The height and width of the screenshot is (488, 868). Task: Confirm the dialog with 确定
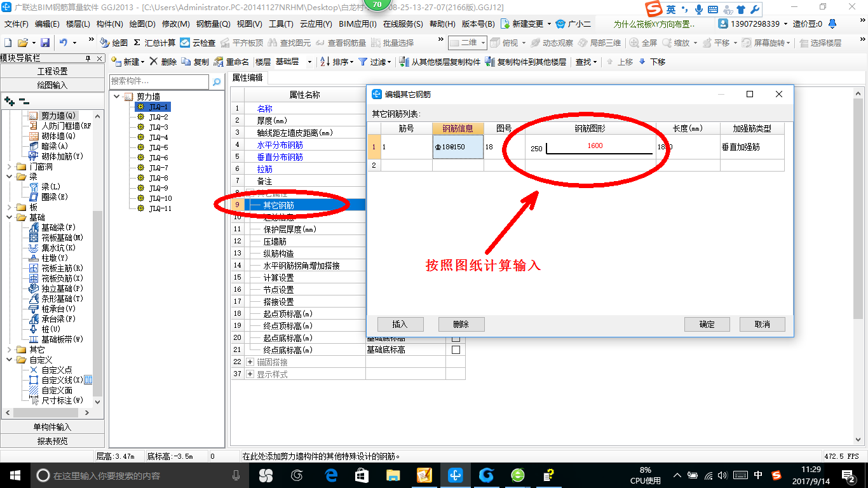707,324
